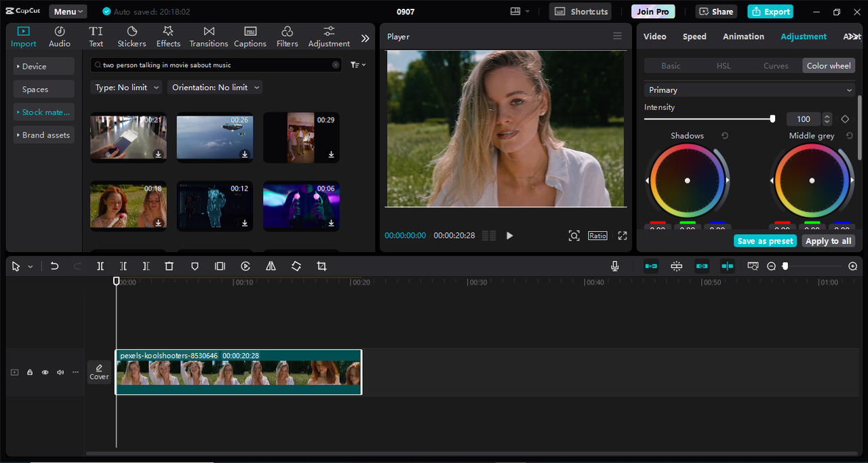
Task: Open Shortcuts panel
Action: pyautogui.click(x=580, y=12)
